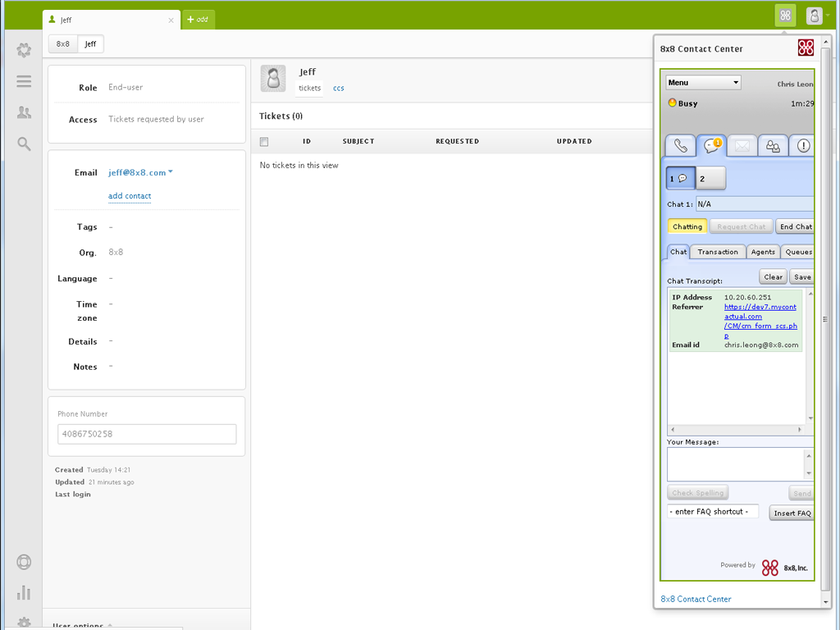
Task: Open the search icon in the left sidebar
Action: click(x=24, y=144)
